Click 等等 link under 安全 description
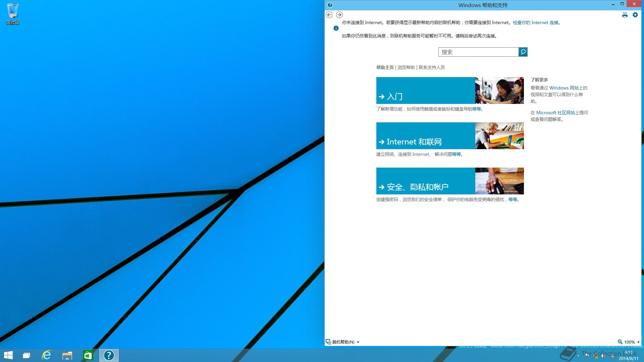Image resolution: width=644 pixels, height=362 pixels. [513, 199]
